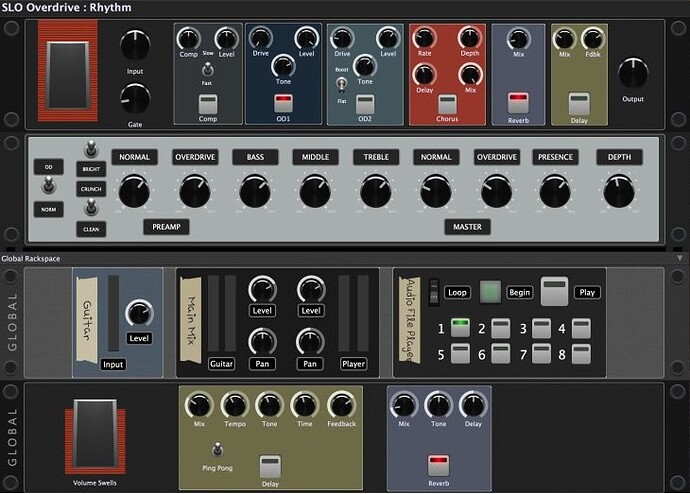
Task: Click the Chorus Rate knob
Action: 424,38
